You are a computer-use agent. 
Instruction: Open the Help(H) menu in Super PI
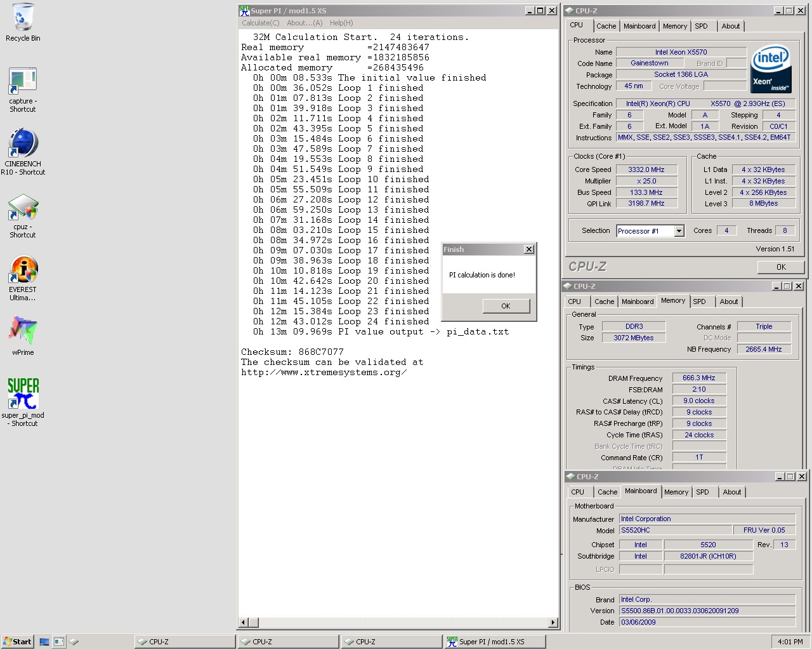[x=341, y=23]
